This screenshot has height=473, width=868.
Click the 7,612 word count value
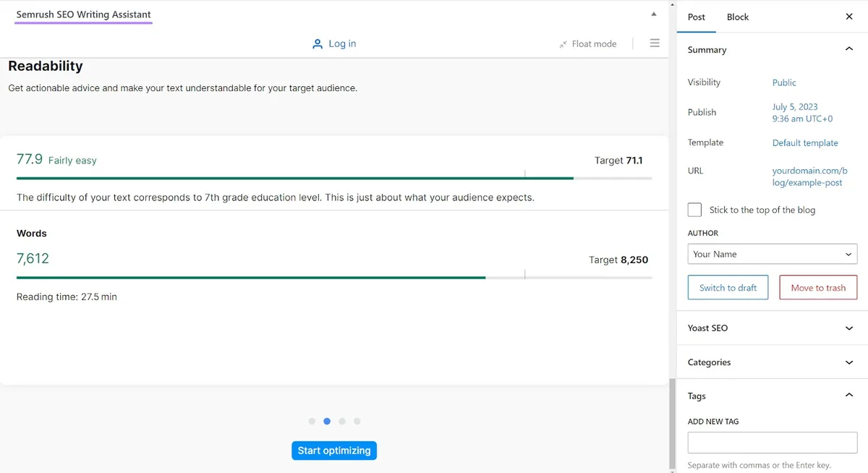click(x=33, y=258)
